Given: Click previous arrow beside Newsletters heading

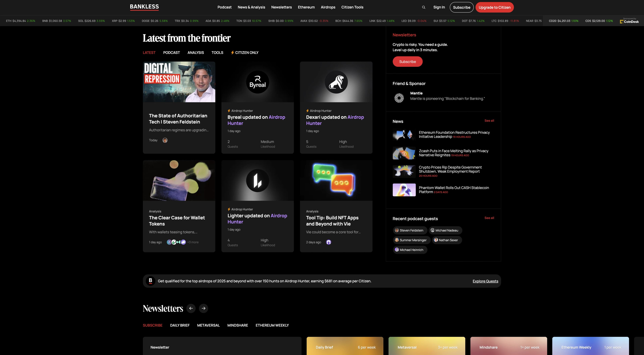Looking at the screenshot, I should pos(191,308).
